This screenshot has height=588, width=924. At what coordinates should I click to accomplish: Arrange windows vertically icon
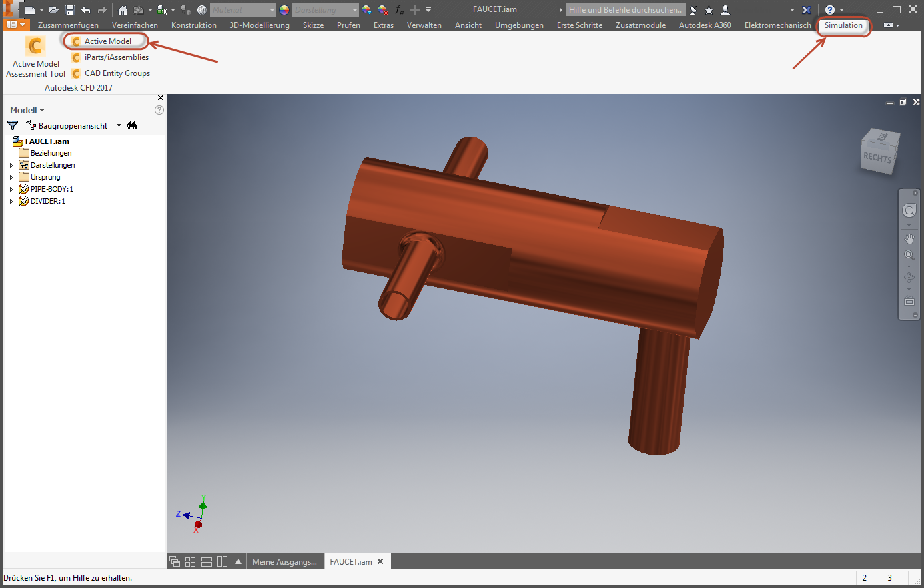[x=223, y=561]
